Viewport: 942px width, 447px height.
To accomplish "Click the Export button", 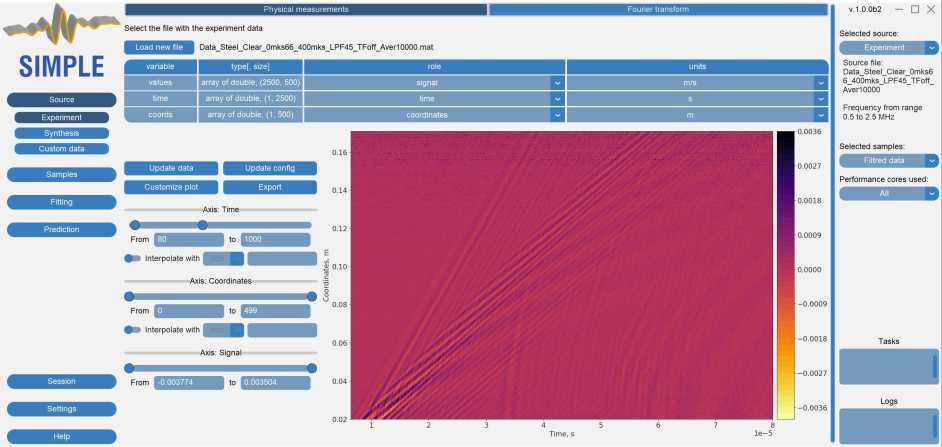I will 270,187.
